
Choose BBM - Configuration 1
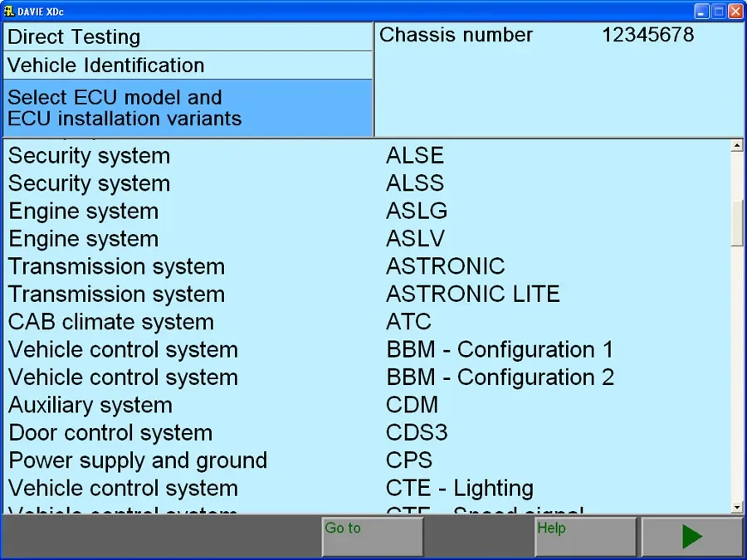[499, 349]
